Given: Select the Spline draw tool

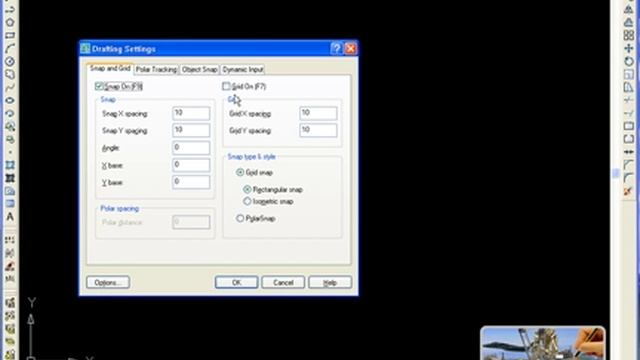Looking at the screenshot, I should point(10,87).
